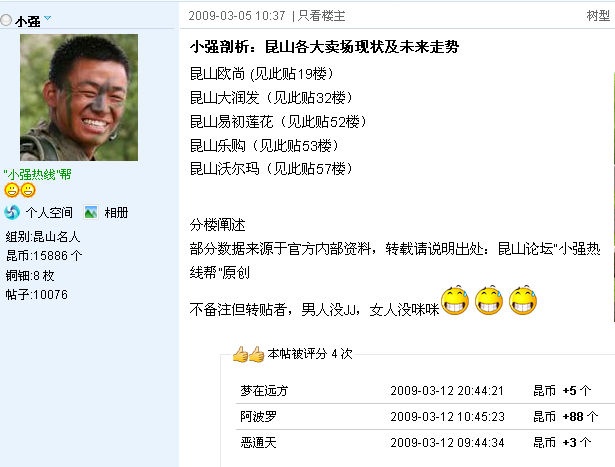The height and width of the screenshot is (467, 615).
Task: Click the 相册 photo album icon
Action: pos(91,213)
